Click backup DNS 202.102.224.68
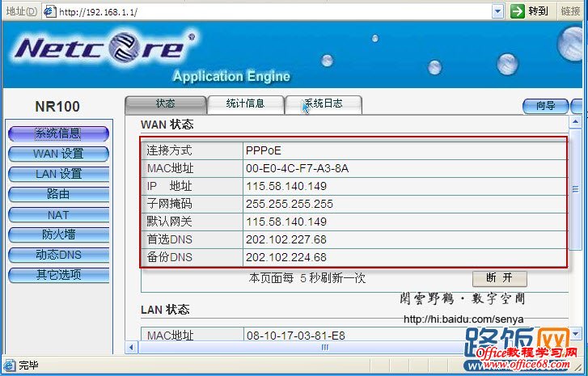Viewport: 588px width, 376px height. pos(286,257)
